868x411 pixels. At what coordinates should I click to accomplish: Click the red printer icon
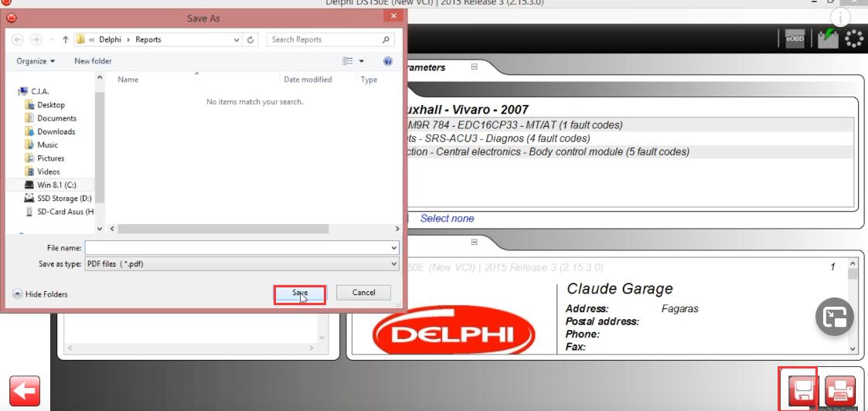839,391
